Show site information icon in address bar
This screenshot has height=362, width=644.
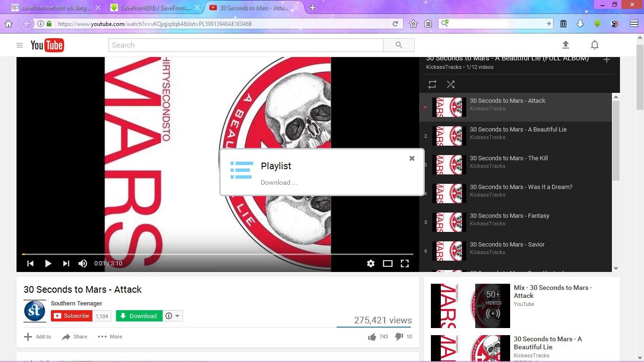[41, 24]
